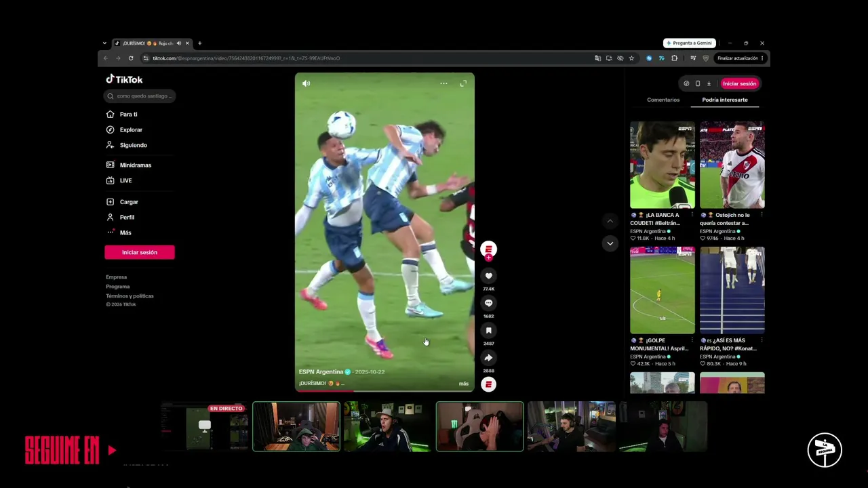Reload the TikTok page

[x=131, y=58]
